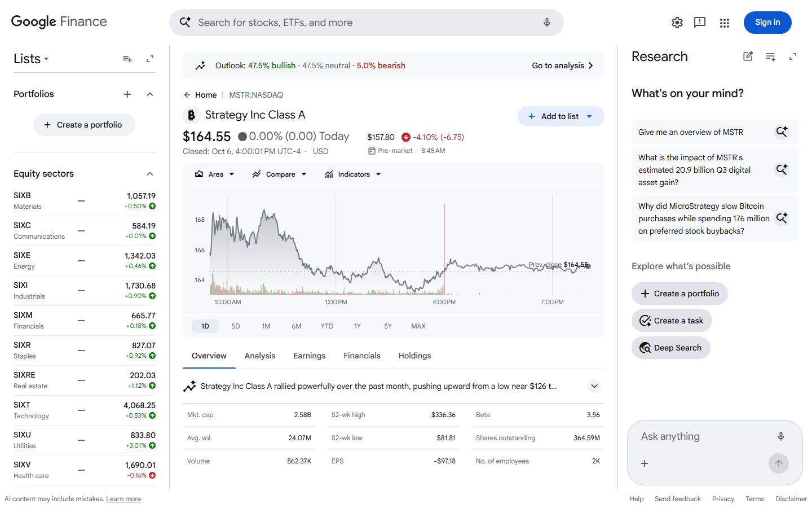The height and width of the screenshot is (508, 812).
Task: Select the 6M time range
Action: pyautogui.click(x=297, y=326)
